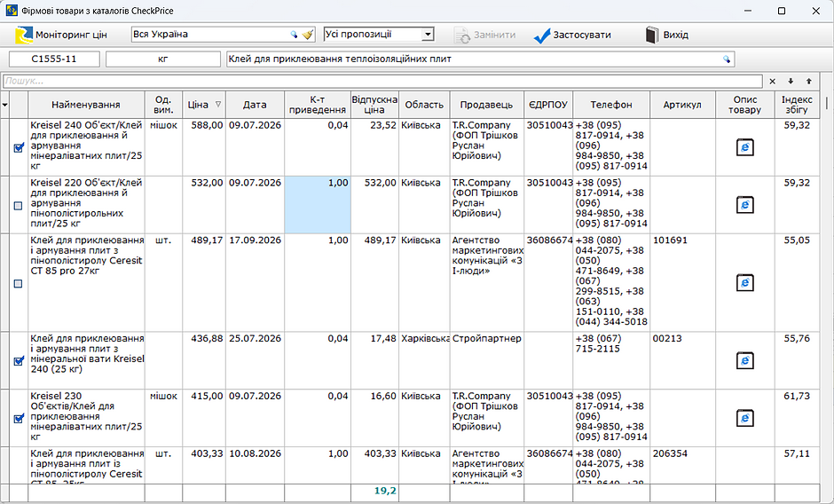Open Моніторинг цін price monitoring
The height and width of the screenshot is (504, 834).
pyautogui.click(x=61, y=35)
